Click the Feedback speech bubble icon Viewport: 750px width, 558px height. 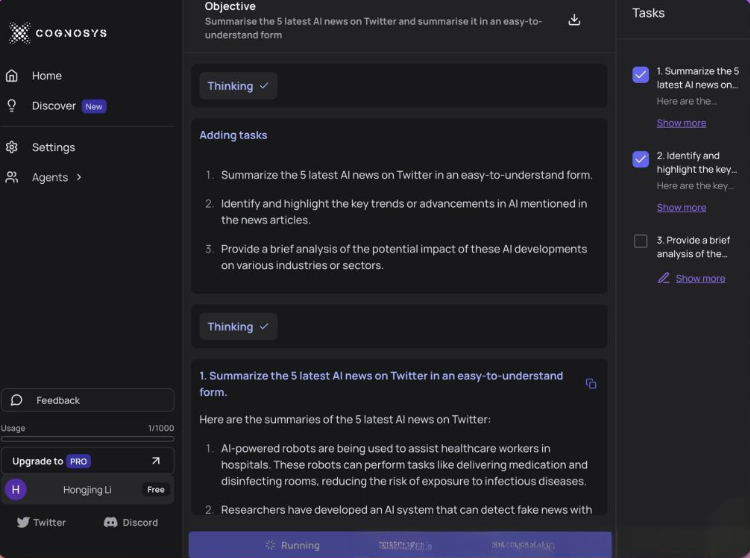coord(17,400)
